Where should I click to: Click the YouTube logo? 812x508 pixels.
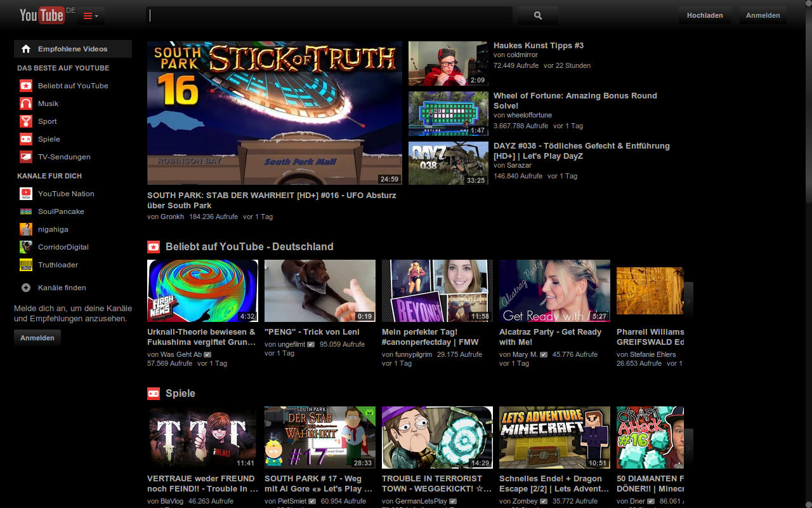click(x=42, y=15)
